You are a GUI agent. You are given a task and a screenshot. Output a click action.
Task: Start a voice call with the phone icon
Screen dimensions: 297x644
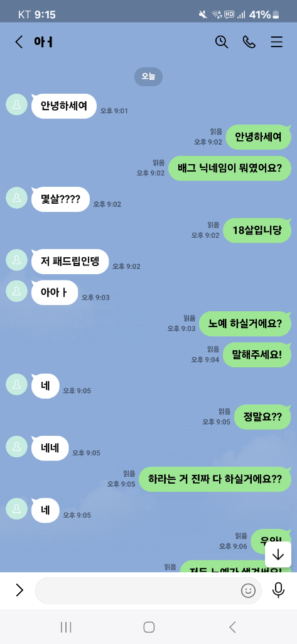[249, 42]
